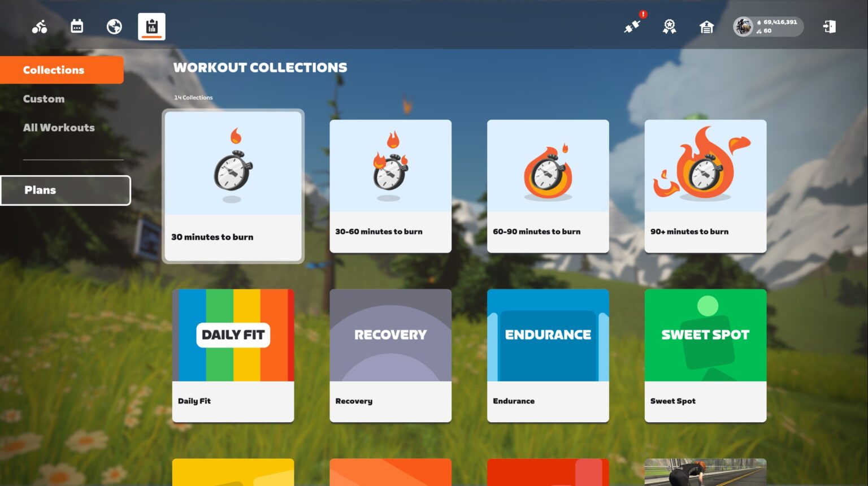
Task: Click the Plans button
Action: coord(66,190)
